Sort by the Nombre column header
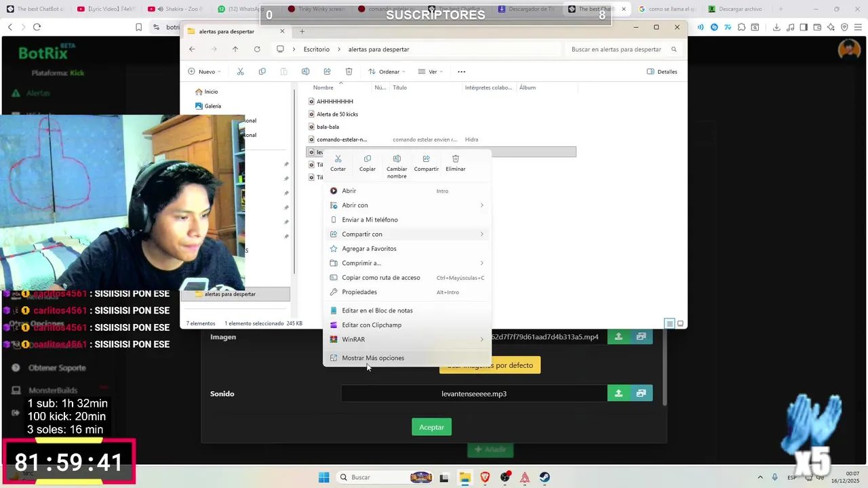868x488 pixels. (x=323, y=87)
